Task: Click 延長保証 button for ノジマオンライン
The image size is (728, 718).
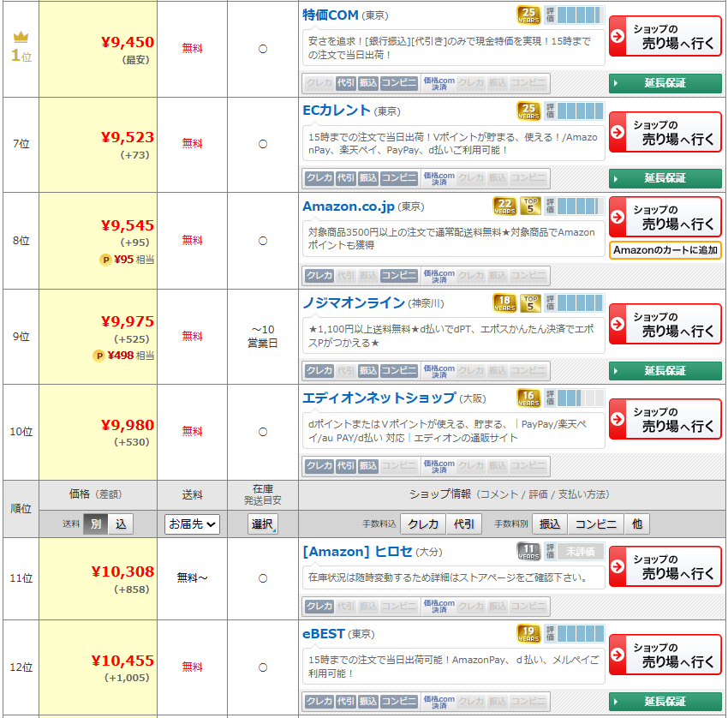Action: pyautogui.click(x=665, y=371)
